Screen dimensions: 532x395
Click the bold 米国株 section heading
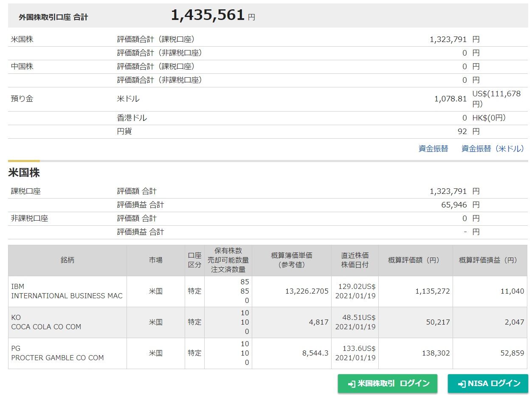pos(24,173)
